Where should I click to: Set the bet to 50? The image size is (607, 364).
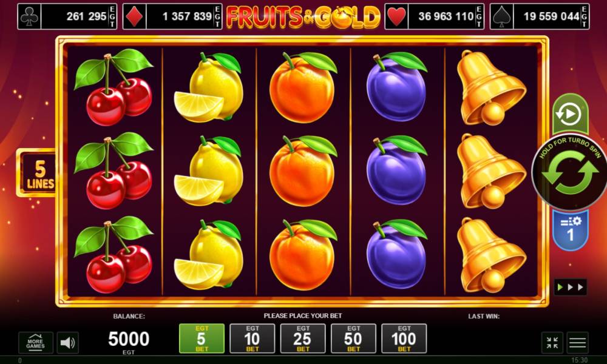(x=353, y=339)
